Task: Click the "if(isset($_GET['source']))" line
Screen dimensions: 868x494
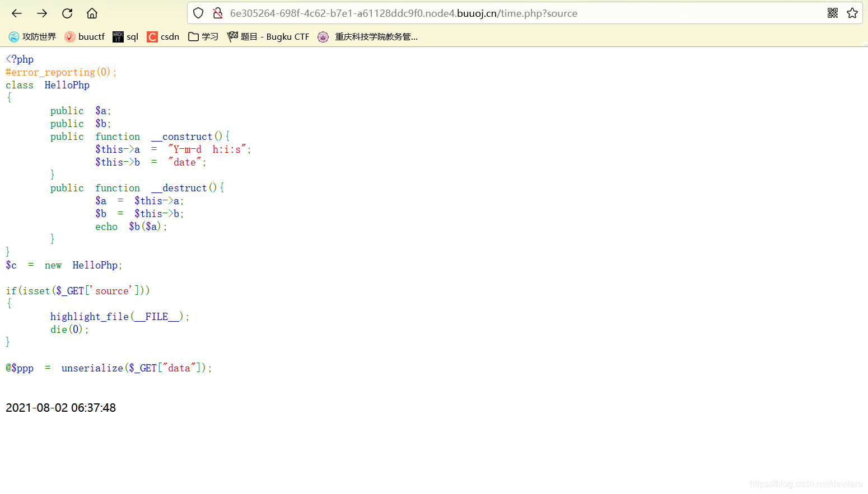Action: pos(78,291)
